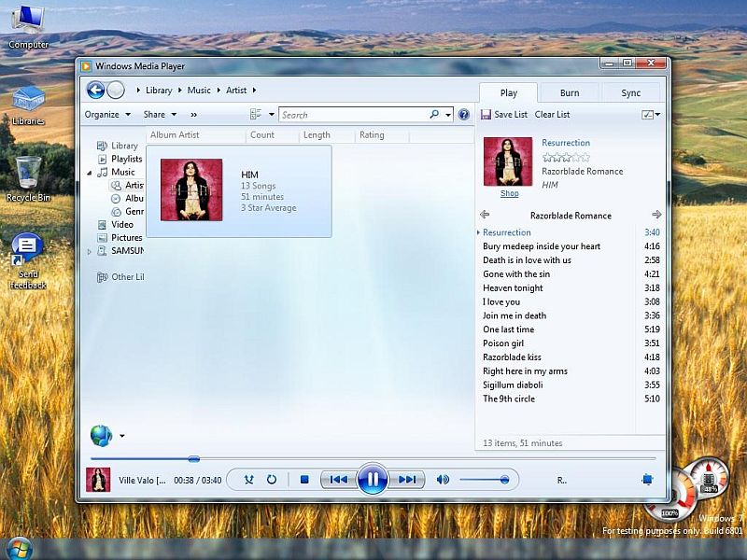Sort by the Count column header

pyautogui.click(x=272, y=134)
